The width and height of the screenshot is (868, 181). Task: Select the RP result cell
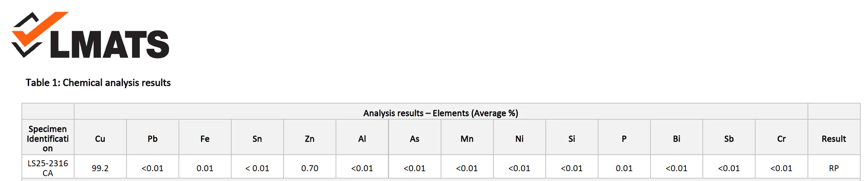(x=834, y=168)
